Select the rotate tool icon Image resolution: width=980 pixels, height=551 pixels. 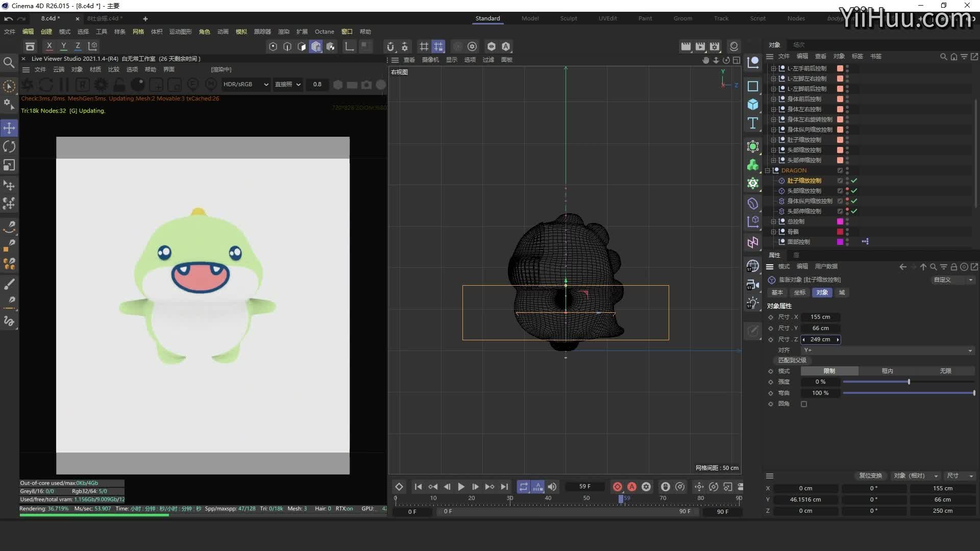(9, 146)
